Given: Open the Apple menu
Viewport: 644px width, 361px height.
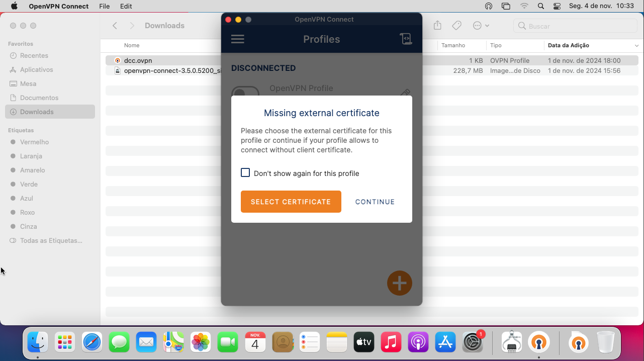Looking at the screenshot, I should (14, 6).
